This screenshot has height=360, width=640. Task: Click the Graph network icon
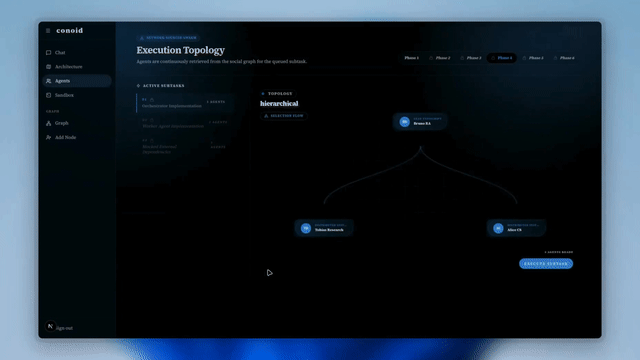point(49,123)
